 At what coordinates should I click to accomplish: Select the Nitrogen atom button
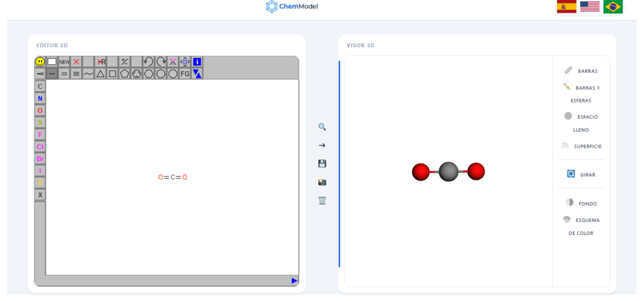[x=40, y=99]
